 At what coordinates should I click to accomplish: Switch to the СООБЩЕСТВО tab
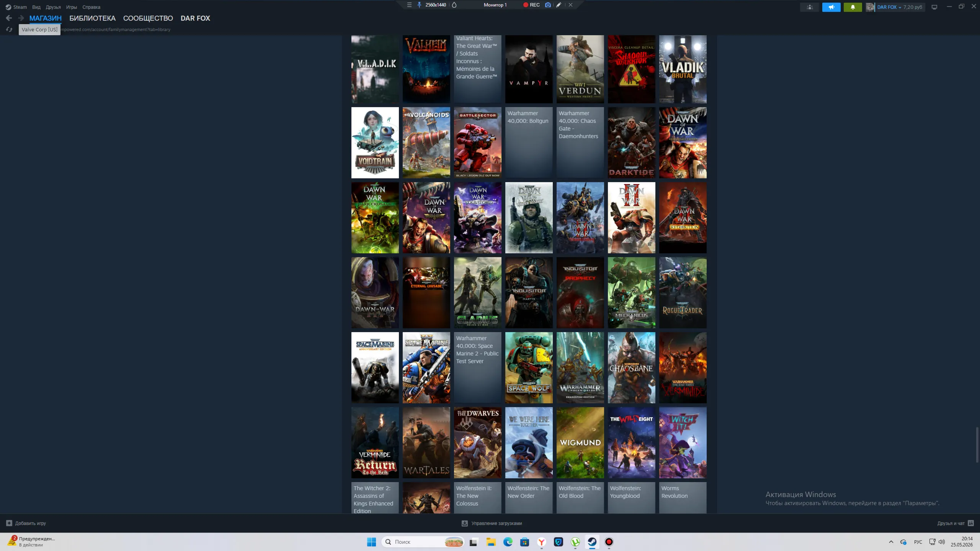pos(148,18)
